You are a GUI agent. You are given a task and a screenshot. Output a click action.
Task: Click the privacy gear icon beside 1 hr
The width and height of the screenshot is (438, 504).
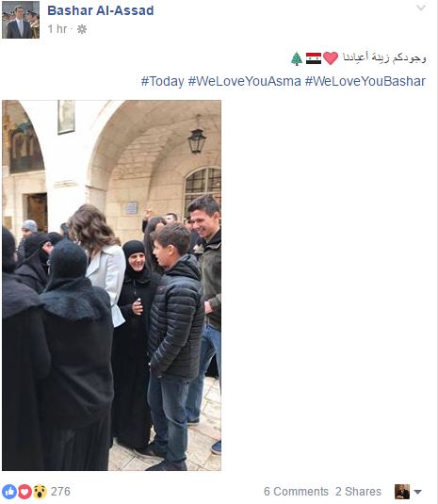point(82,29)
